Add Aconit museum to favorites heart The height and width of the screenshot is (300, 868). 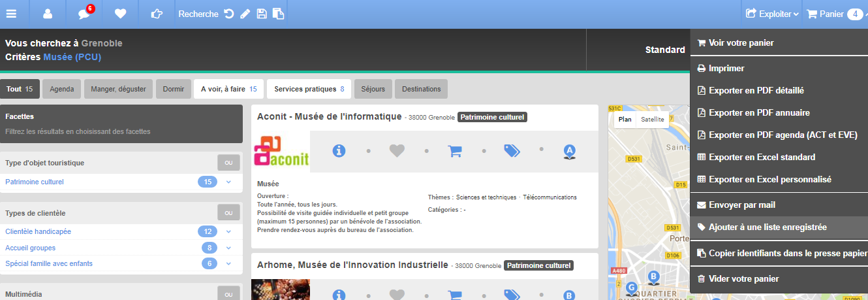(x=397, y=151)
